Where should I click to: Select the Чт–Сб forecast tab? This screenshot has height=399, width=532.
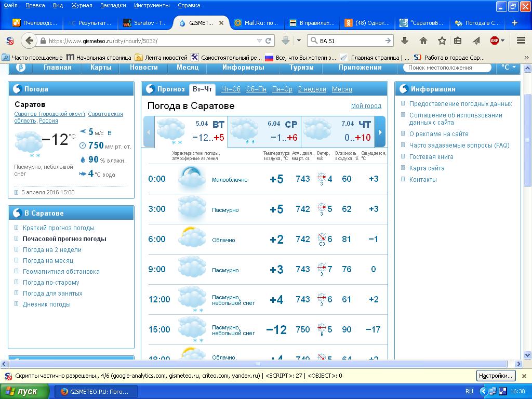pos(231,89)
